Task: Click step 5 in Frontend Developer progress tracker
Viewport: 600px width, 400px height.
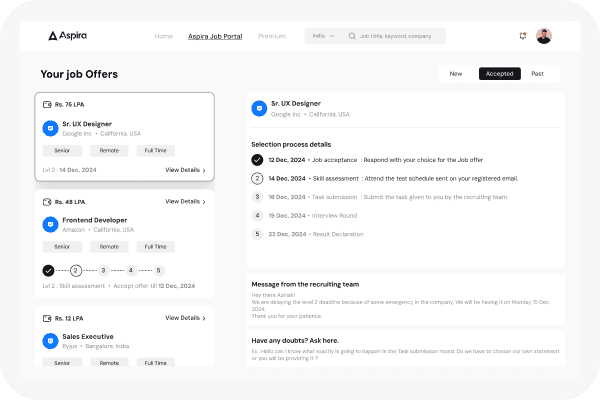Action: tap(158, 271)
